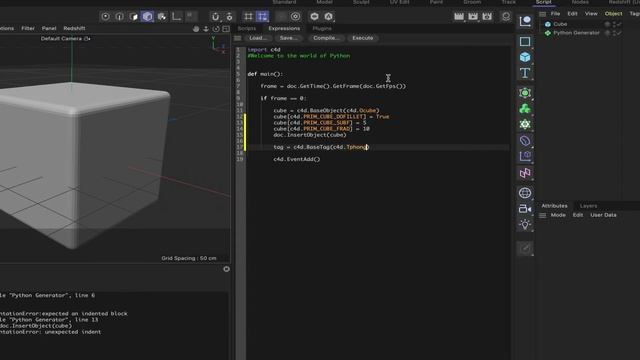Click the viewport rotate camera icon
The height and width of the screenshot is (360, 640).
(x=216, y=29)
